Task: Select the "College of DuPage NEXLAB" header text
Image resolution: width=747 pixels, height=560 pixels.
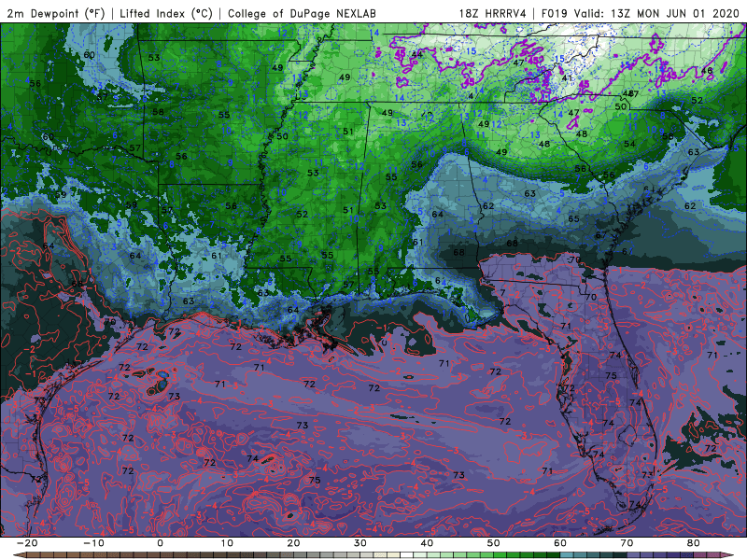Action: click(x=302, y=13)
